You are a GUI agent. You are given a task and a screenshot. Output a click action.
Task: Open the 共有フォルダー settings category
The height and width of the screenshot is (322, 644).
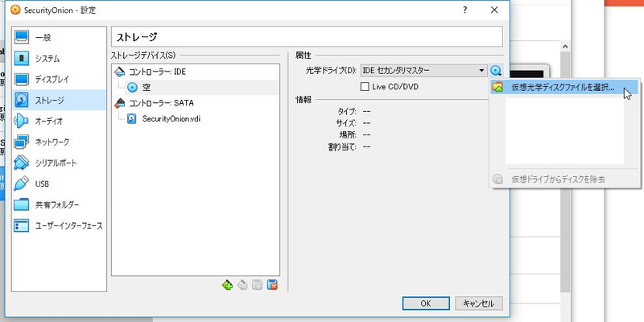coord(59,205)
